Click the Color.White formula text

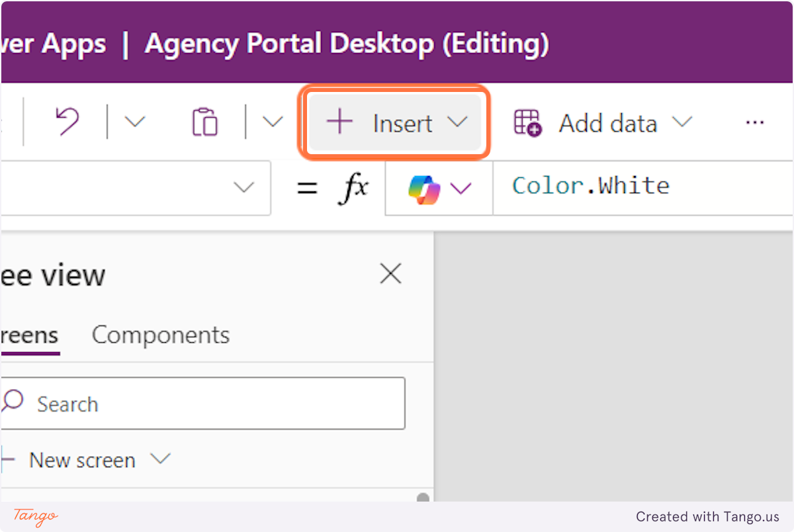tap(591, 185)
